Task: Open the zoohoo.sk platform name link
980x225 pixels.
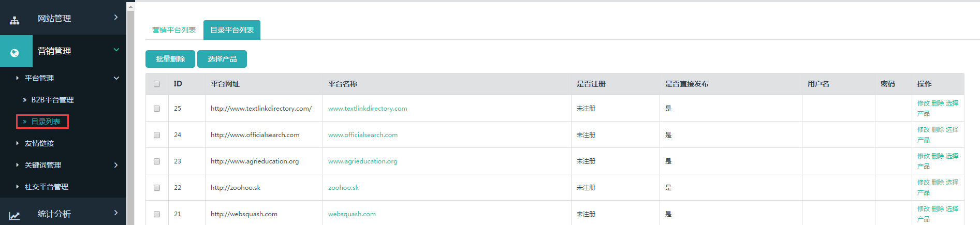Action: 343,188
